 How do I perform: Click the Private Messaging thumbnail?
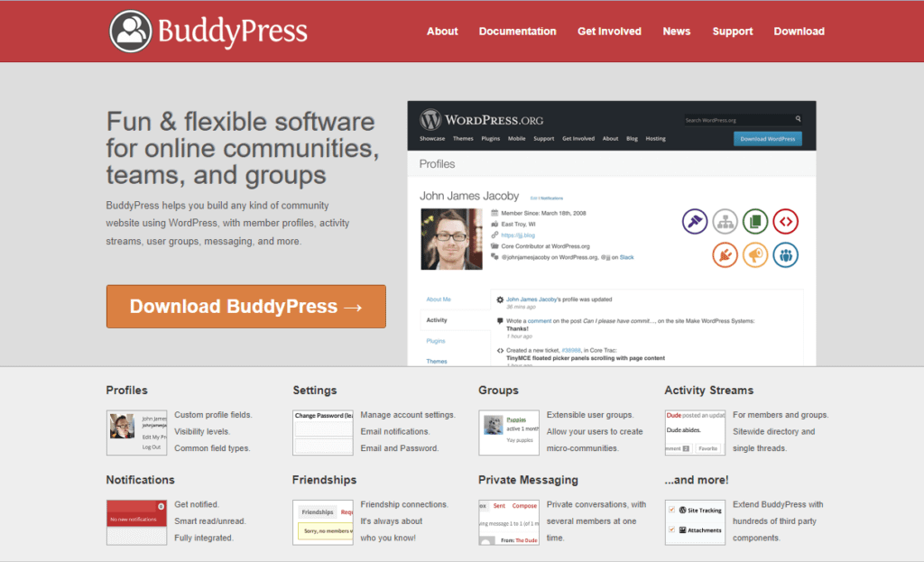click(509, 522)
